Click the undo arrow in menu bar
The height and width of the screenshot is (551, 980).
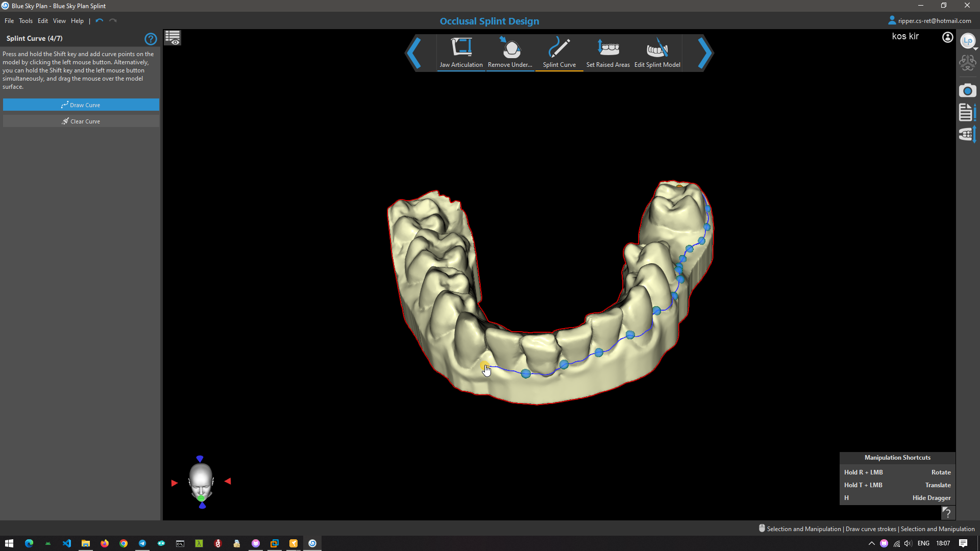pyautogui.click(x=99, y=21)
